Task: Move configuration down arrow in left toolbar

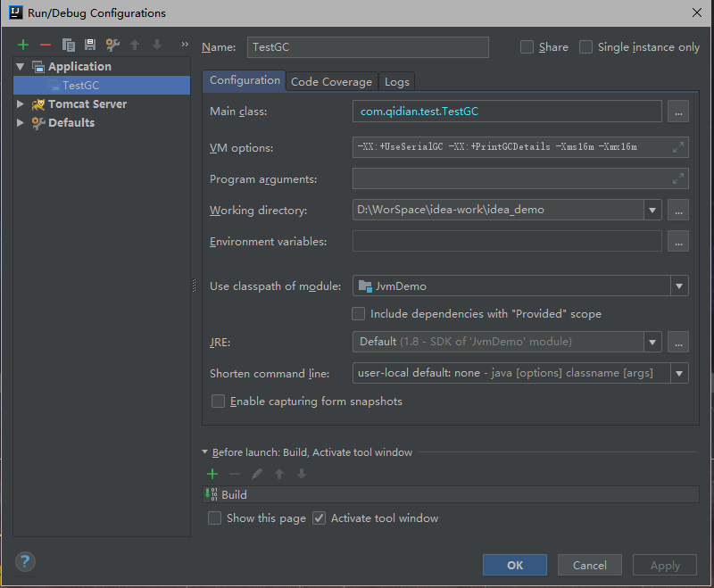Action: [x=157, y=45]
